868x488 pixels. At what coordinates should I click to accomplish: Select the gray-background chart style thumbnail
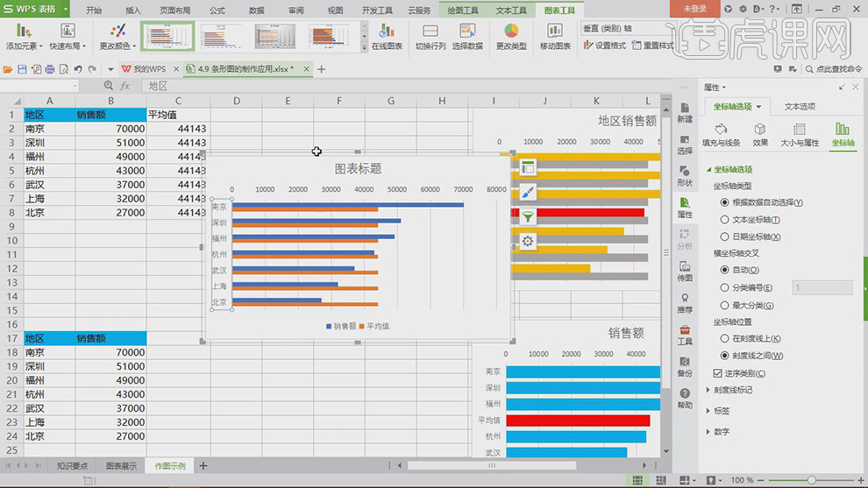coord(274,37)
